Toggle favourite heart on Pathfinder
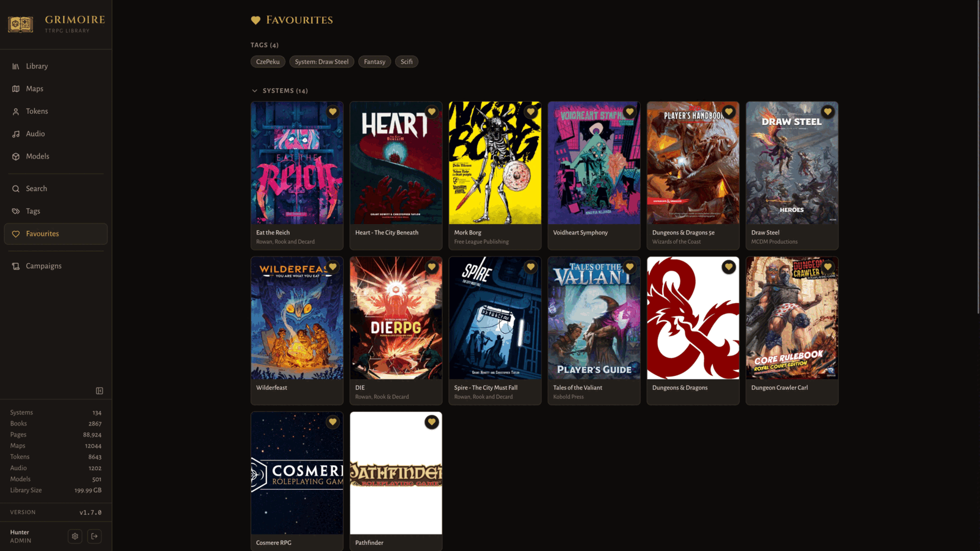Image resolution: width=980 pixels, height=551 pixels. [432, 422]
